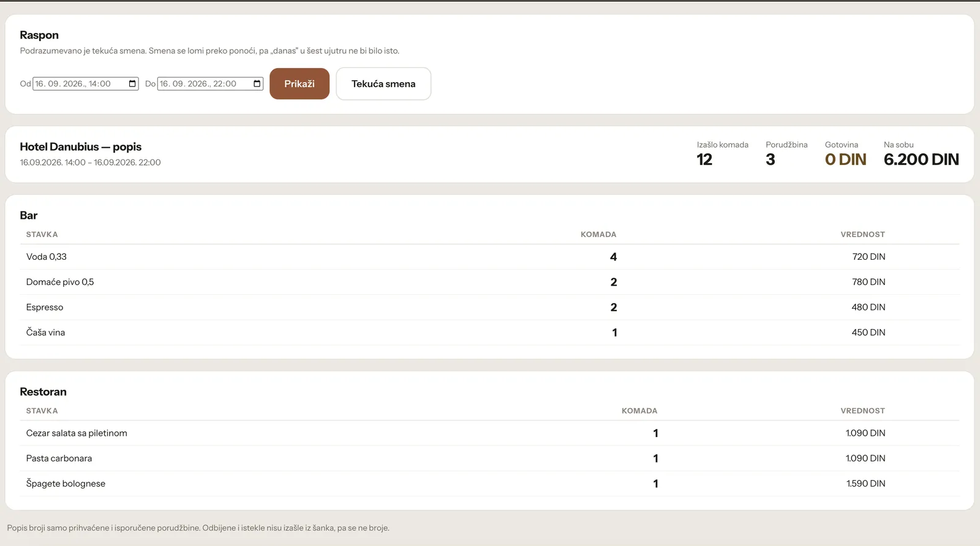Screen dimensions: 980x546
Task: Open calendar picker icon in Od field
Action: point(132,84)
